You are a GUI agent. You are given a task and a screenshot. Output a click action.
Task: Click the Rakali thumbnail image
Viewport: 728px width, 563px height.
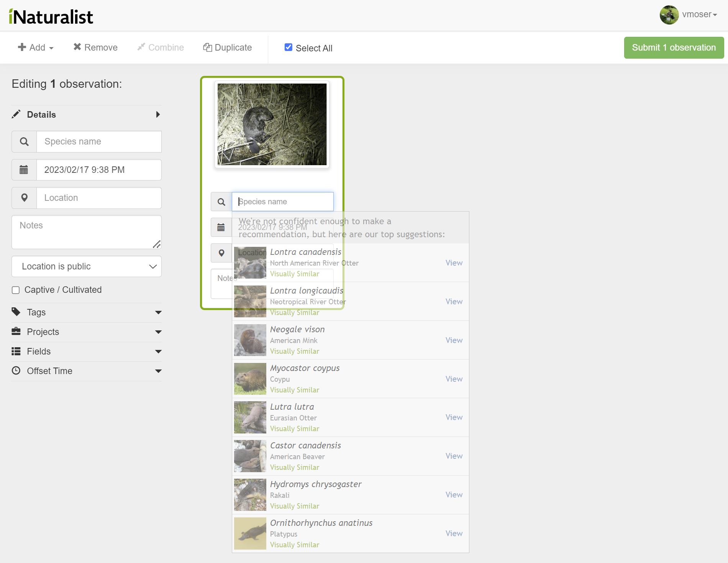coord(250,495)
